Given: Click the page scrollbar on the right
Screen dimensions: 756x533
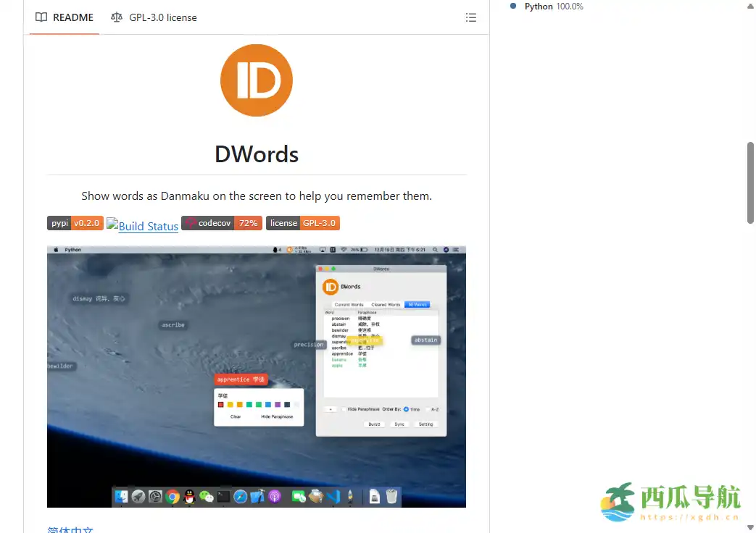Looking at the screenshot, I should [x=751, y=181].
